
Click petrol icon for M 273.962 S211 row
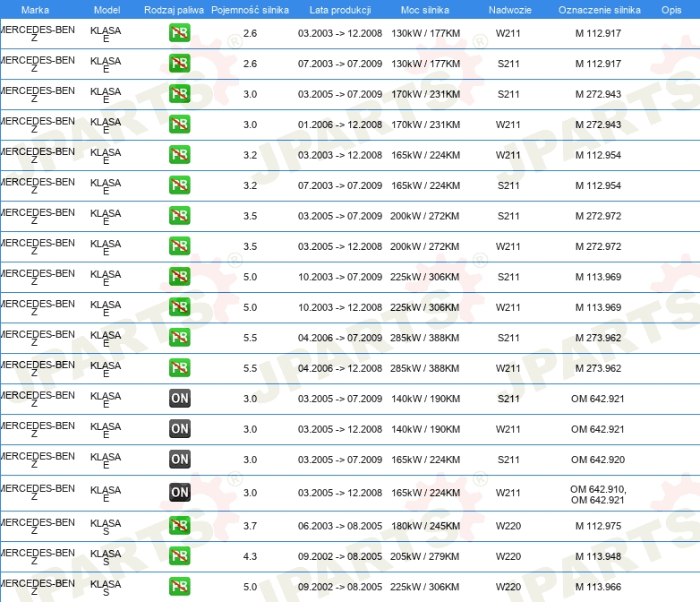179,338
